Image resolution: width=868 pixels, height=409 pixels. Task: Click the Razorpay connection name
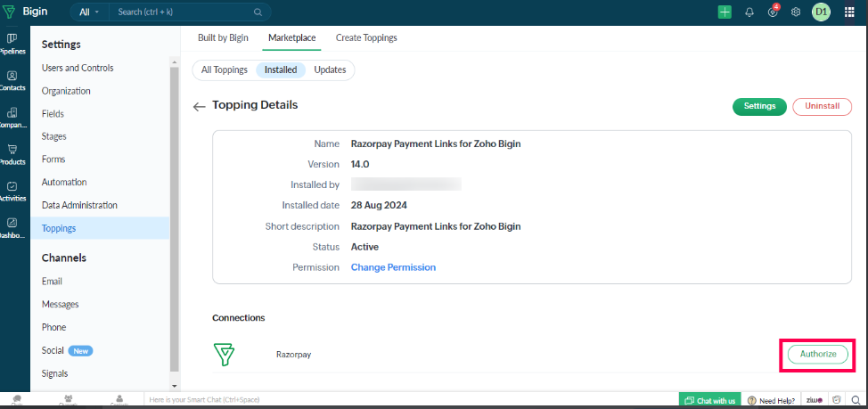(293, 355)
